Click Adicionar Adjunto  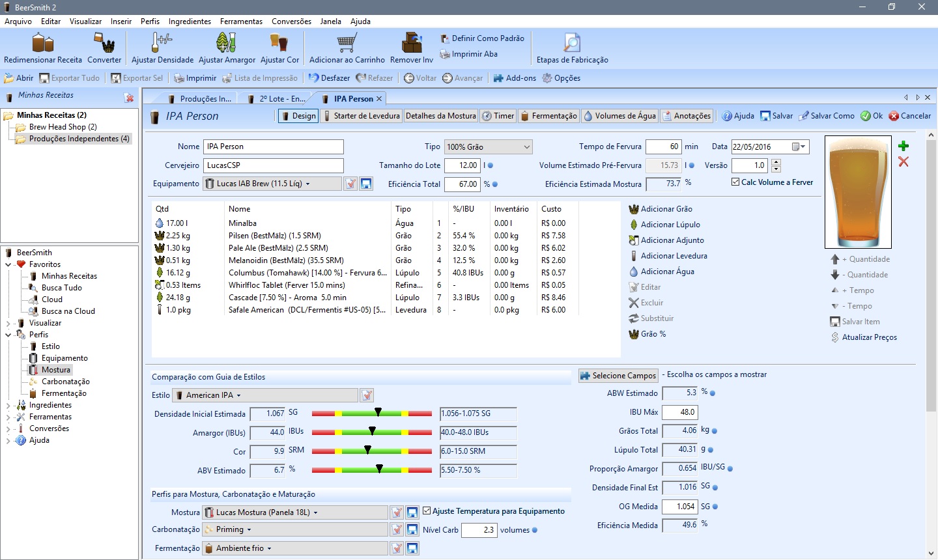pos(666,240)
